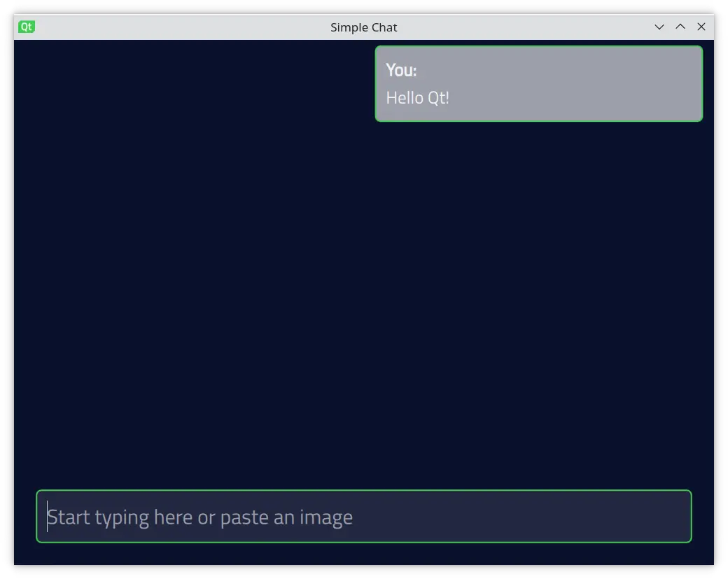Click the "You:" sender label
This screenshot has height=579, width=728.
[401, 71]
